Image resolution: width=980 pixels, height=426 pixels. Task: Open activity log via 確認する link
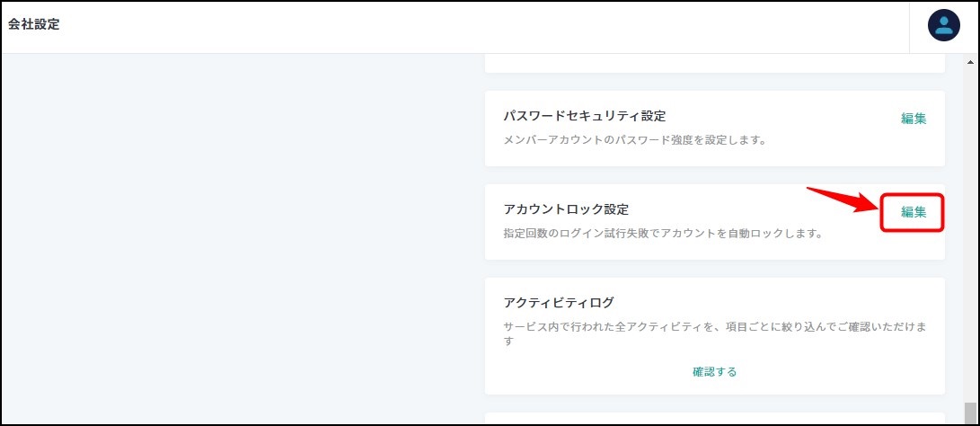[x=714, y=371]
